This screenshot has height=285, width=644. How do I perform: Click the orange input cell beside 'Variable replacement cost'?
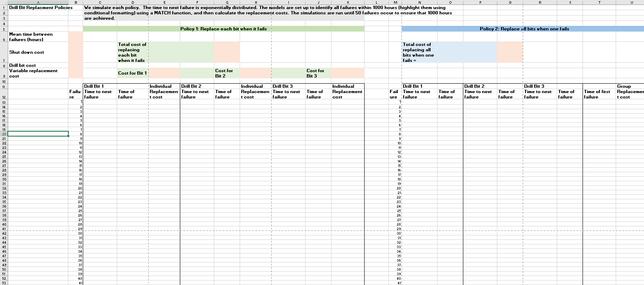pyautogui.click(x=76, y=73)
